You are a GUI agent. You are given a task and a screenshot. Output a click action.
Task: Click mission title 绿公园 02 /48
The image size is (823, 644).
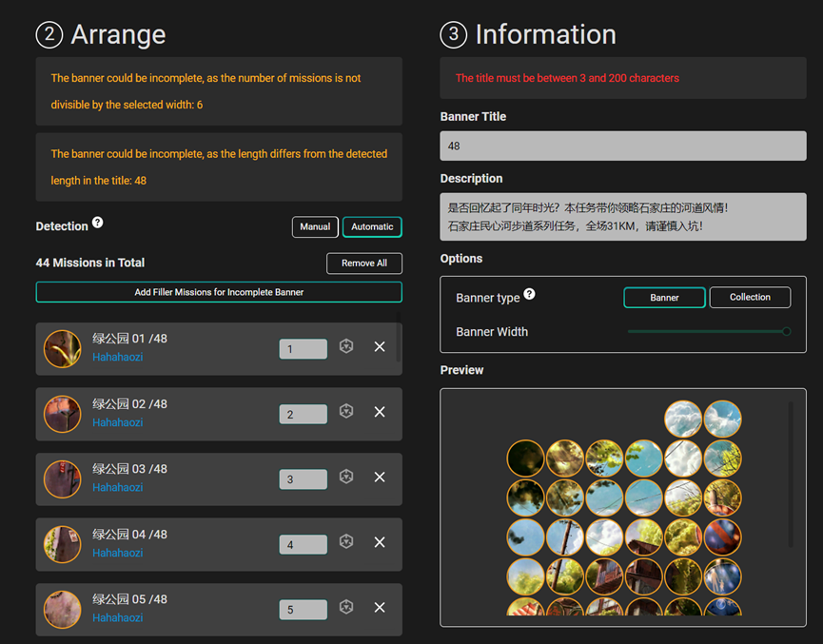pyautogui.click(x=129, y=404)
